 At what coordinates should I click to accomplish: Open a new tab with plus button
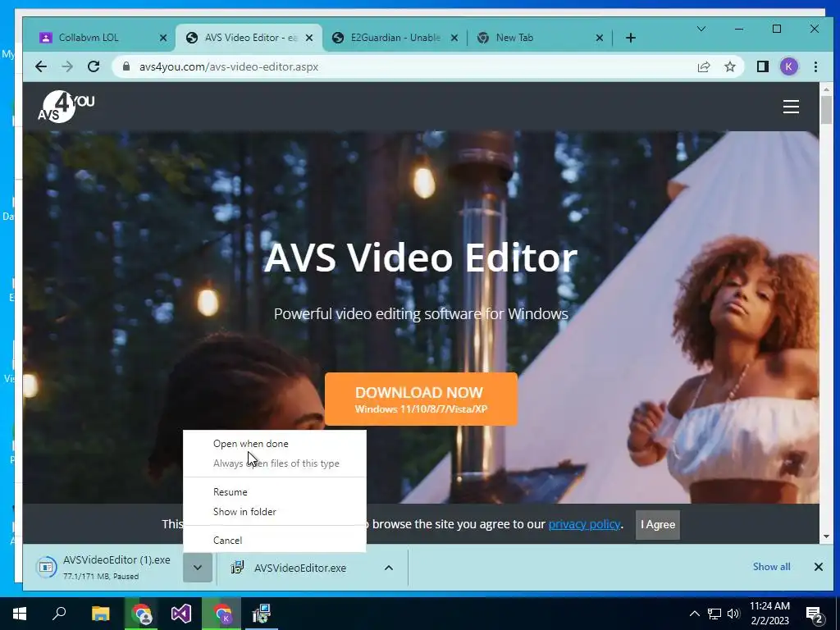[631, 38]
